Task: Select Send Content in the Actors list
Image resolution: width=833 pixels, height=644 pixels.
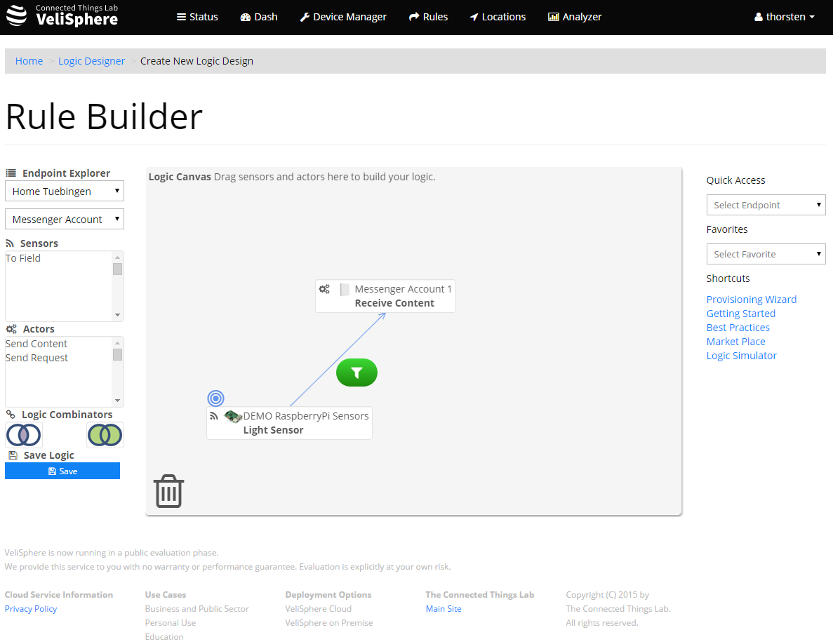Action: tap(36, 343)
